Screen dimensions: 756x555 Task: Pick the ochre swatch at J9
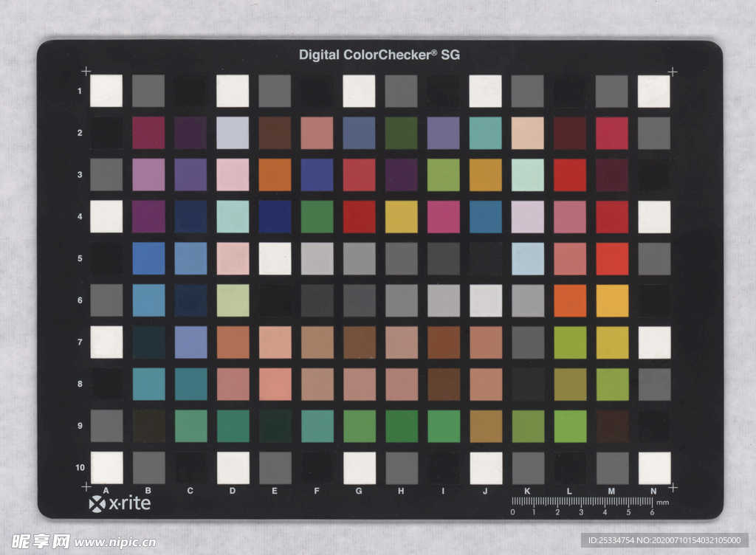[486, 427]
